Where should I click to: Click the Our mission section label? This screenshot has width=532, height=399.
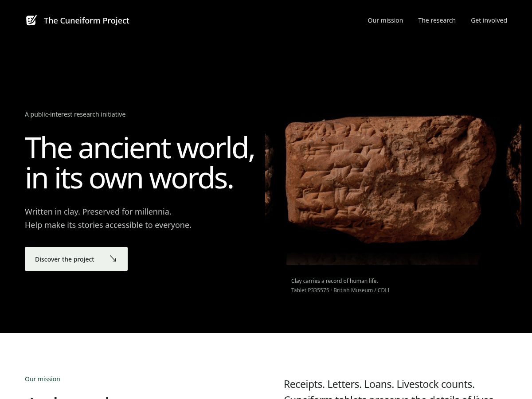click(43, 379)
